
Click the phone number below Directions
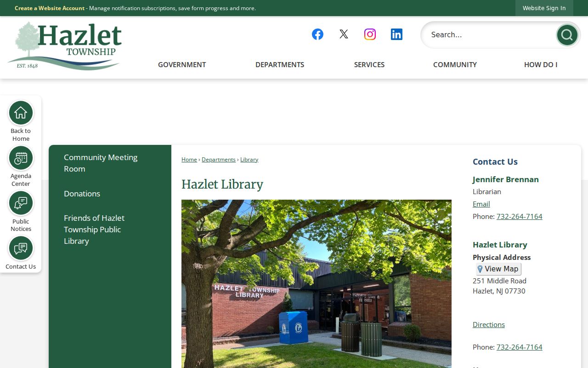pos(520,347)
